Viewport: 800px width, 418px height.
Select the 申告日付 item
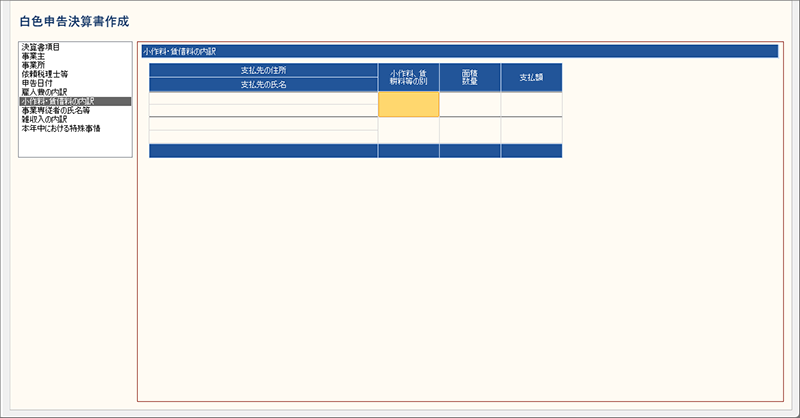pyautogui.click(x=38, y=83)
